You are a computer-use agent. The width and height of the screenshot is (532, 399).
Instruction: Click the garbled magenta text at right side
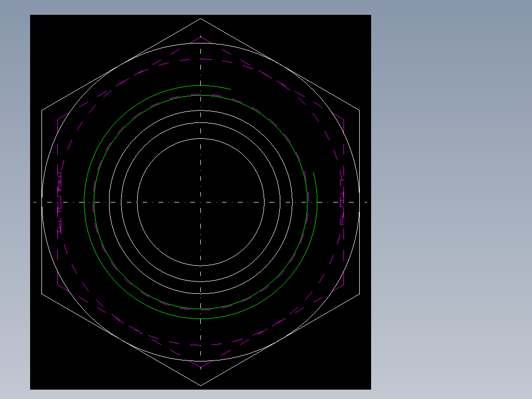click(x=342, y=202)
